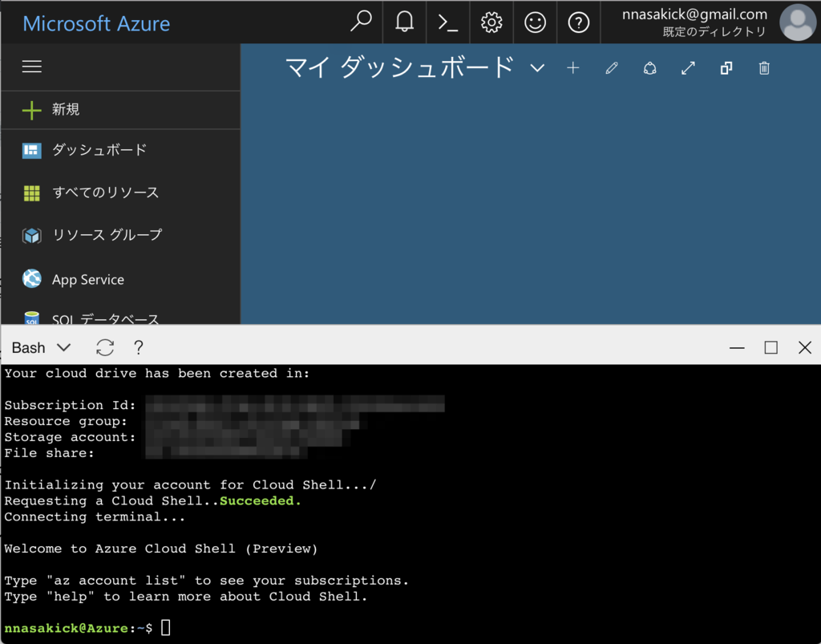Share the dashboard icon

point(649,68)
